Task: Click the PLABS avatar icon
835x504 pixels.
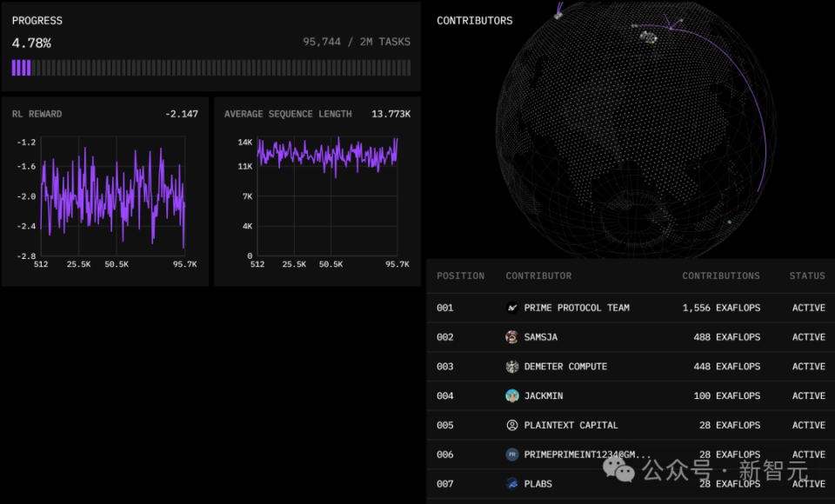Action: click(511, 484)
